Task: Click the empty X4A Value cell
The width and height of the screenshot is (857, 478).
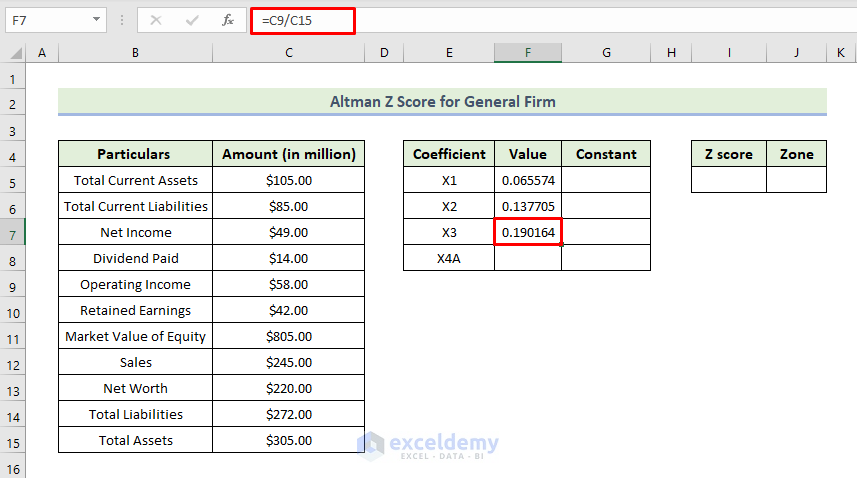Action: pos(528,258)
